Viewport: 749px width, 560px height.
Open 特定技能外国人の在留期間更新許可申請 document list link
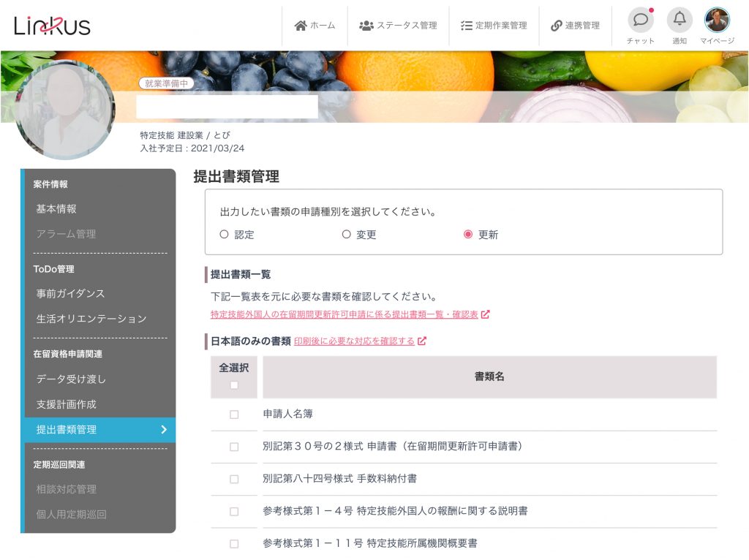(344, 314)
